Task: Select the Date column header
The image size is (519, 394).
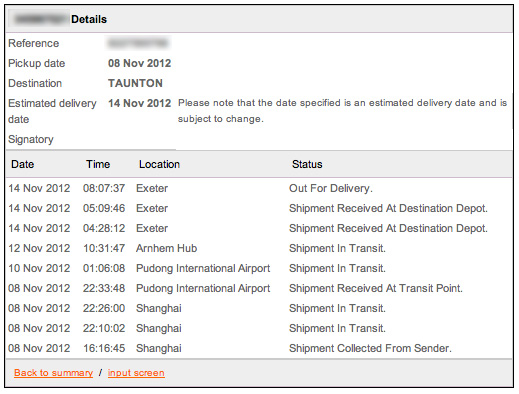Action: click(23, 164)
